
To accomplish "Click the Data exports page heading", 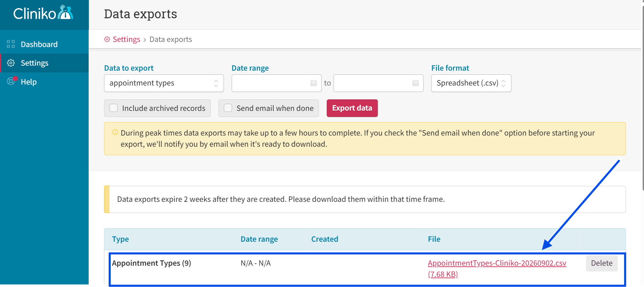I will 140,14.
